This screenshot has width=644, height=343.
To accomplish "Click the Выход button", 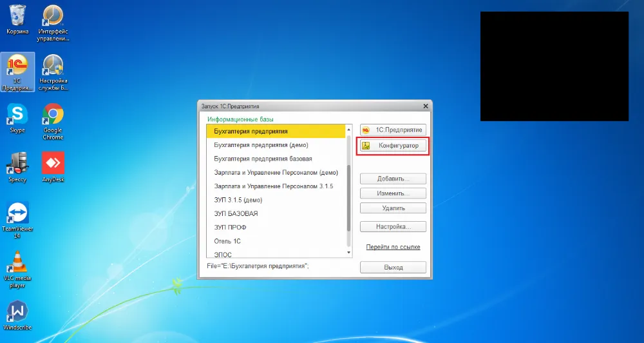I will (x=393, y=268).
